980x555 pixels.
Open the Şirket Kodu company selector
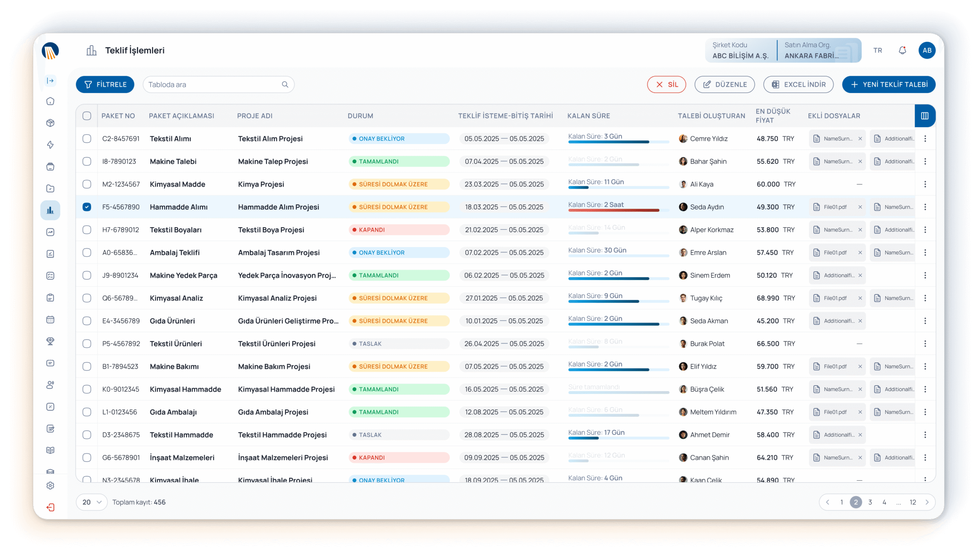point(740,50)
